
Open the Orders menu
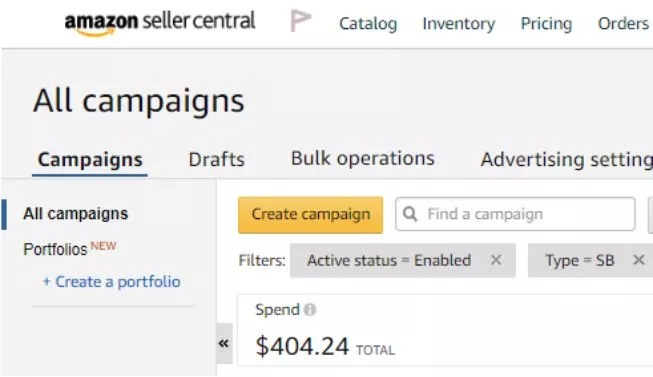pyautogui.click(x=623, y=24)
